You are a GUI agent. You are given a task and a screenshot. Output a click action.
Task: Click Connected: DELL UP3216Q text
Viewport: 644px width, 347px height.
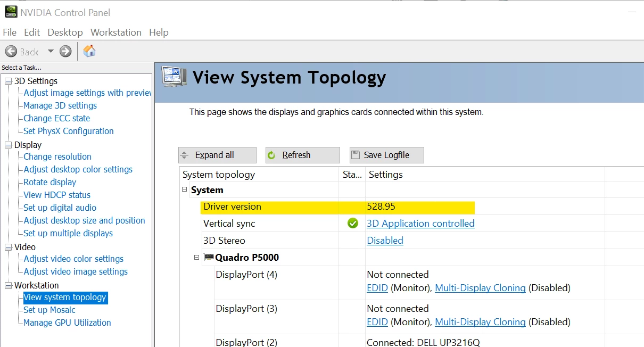(423, 342)
